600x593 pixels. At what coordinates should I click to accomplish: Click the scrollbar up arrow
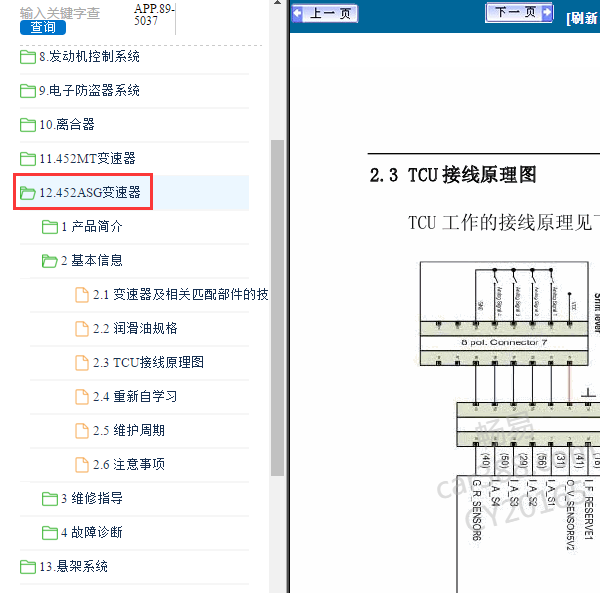(277, 3)
